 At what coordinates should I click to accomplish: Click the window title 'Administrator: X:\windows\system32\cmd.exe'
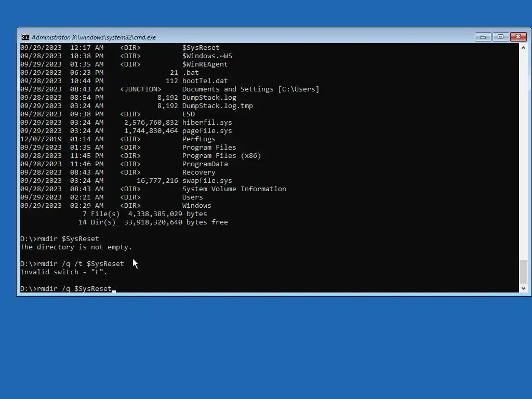coord(94,37)
